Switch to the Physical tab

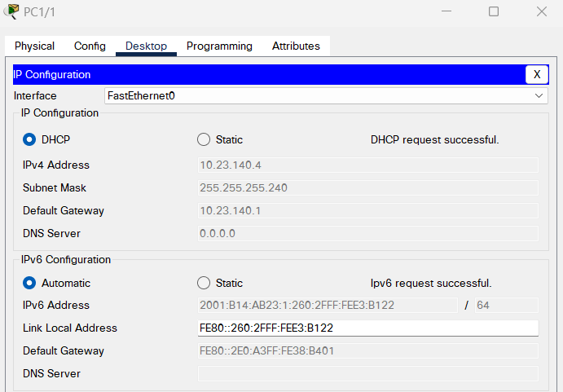pyautogui.click(x=34, y=46)
